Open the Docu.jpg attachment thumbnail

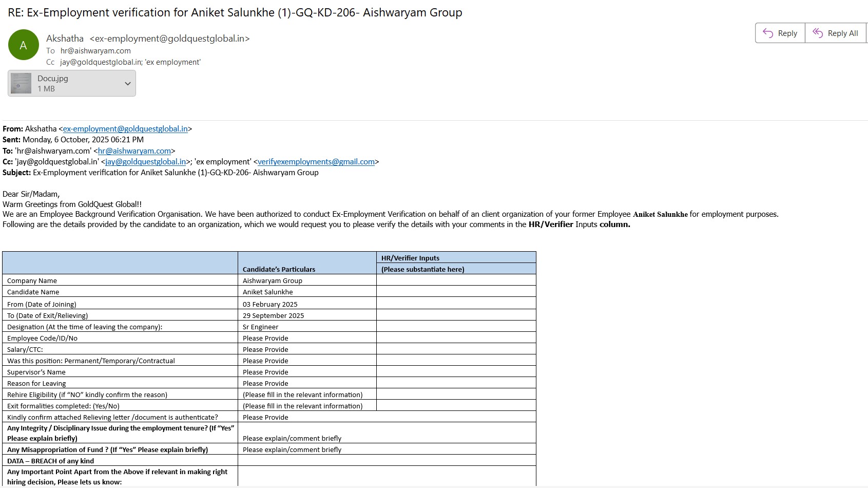coord(21,83)
